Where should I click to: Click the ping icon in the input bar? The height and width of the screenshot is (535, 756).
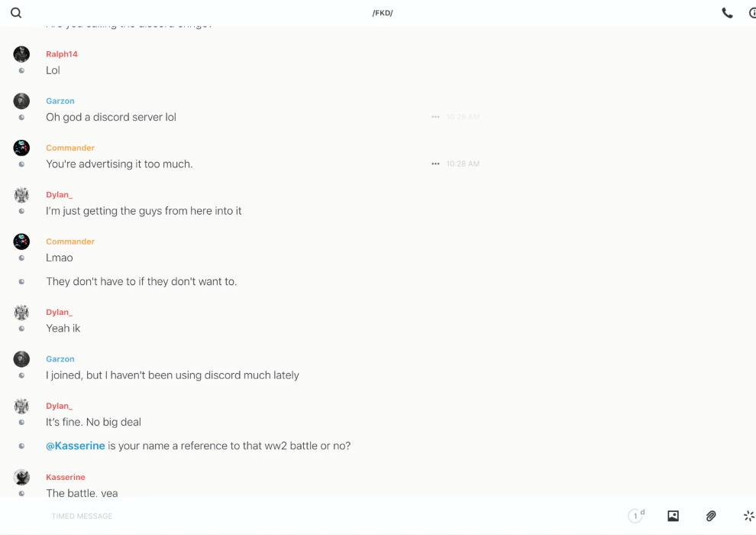tap(748, 516)
